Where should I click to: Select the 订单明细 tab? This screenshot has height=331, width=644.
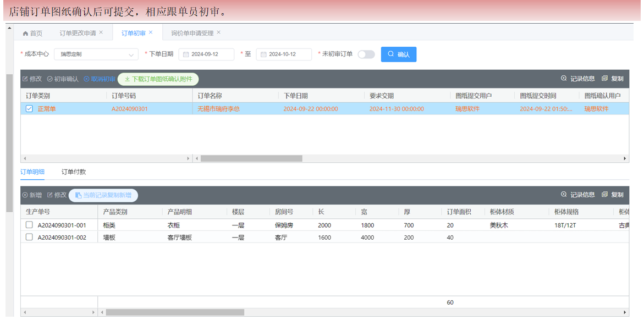[32, 172]
